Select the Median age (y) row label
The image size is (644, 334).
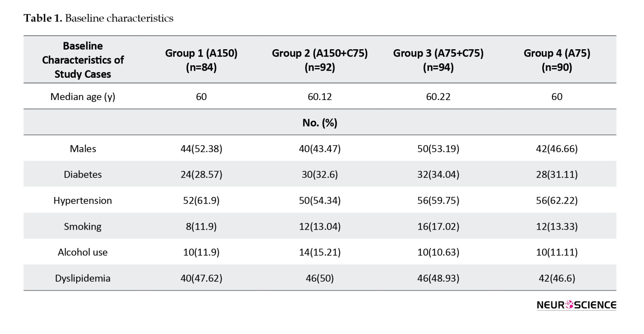pos(83,97)
